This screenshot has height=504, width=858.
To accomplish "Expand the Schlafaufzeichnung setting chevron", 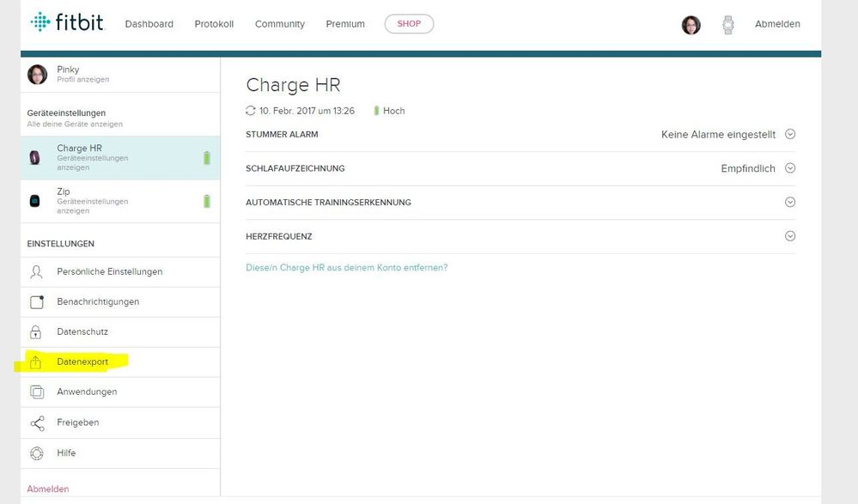I will (x=790, y=168).
